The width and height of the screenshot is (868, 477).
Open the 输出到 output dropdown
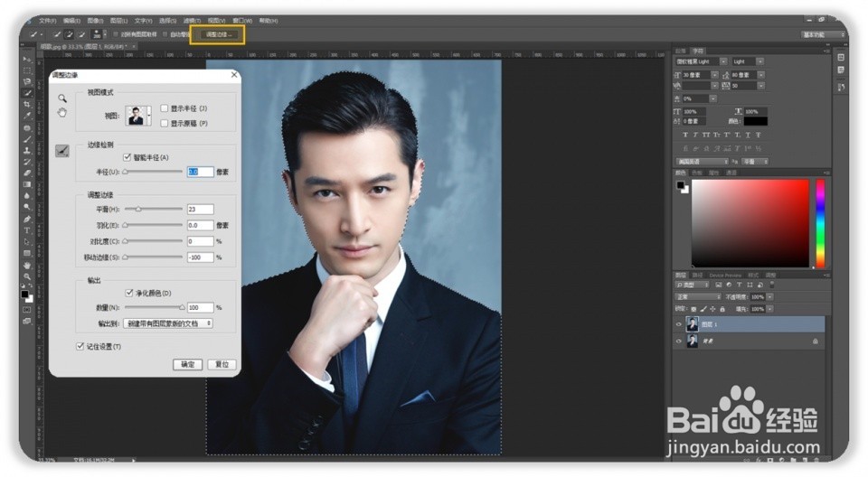(168, 323)
